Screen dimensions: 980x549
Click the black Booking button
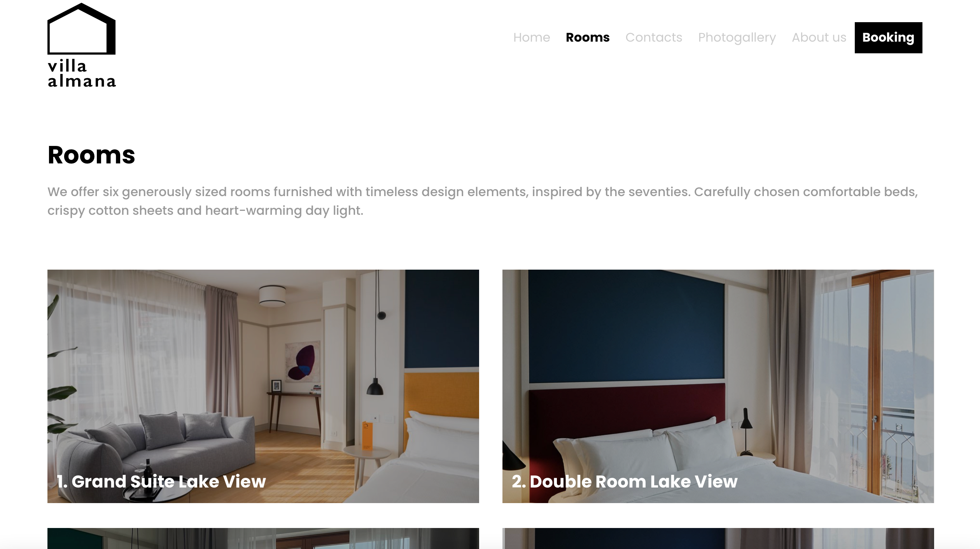pyautogui.click(x=888, y=38)
